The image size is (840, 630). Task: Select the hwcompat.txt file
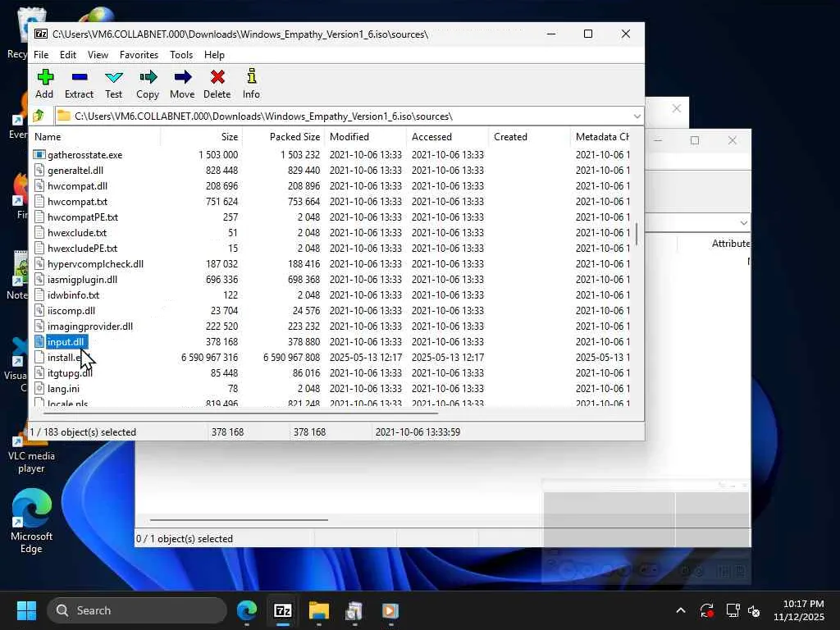click(77, 202)
